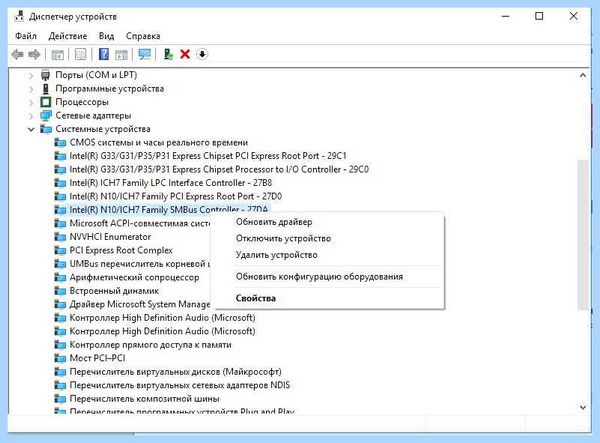
Task: Select Драйвер Microsoft System Management
Action: pos(140,305)
